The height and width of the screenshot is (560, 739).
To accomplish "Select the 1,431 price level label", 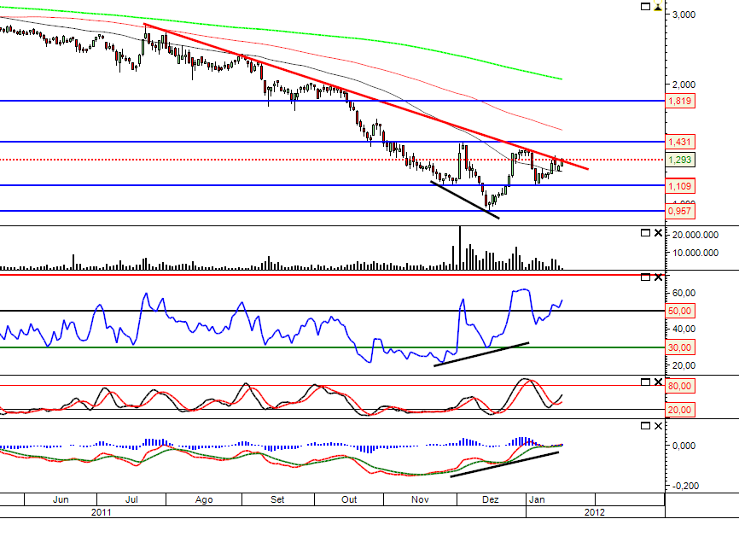I will pos(679,142).
